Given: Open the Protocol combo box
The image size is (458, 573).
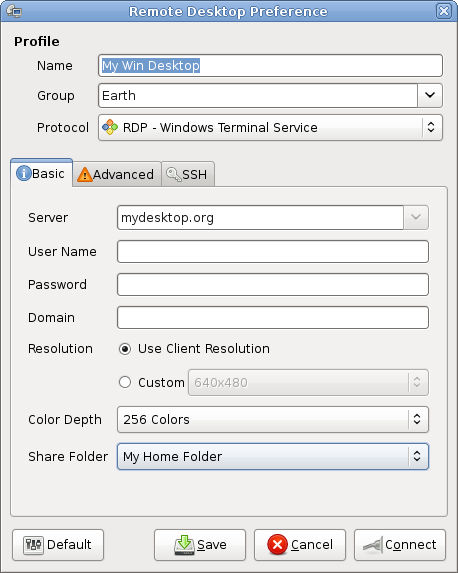Looking at the screenshot, I should (x=270, y=128).
